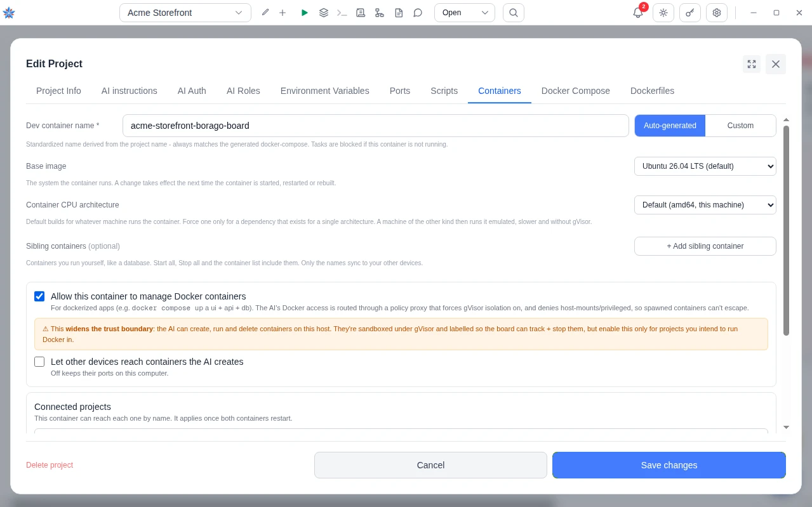Switch to the Environment Variables tab
The width and height of the screenshot is (812, 507).
click(325, 91)
